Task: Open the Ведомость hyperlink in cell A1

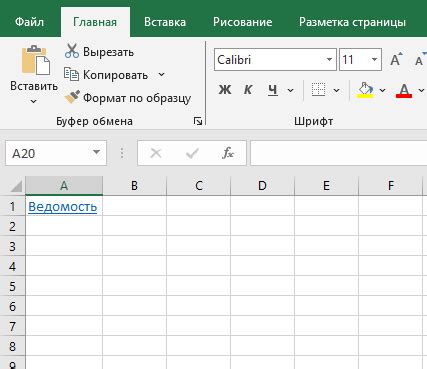Action: (x=63, y=206)
